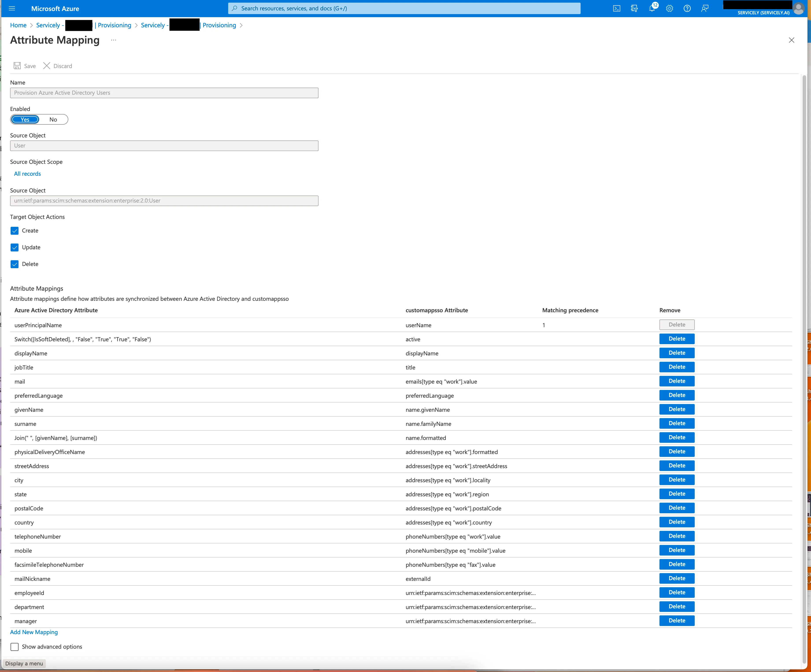Screen dimensions: 811x672
Task: Click the customappsso Attribute column header
Action: tap(437, 310)
